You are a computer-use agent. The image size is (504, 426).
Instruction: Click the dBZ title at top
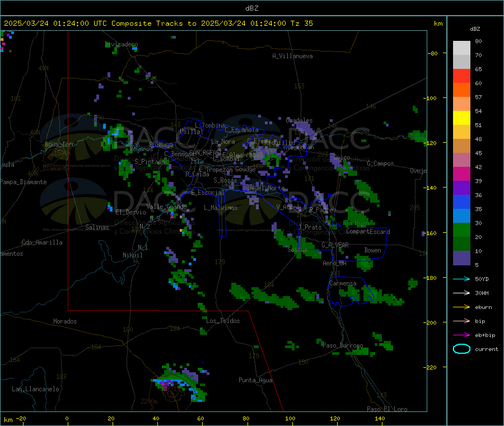(x=251, y=8)
